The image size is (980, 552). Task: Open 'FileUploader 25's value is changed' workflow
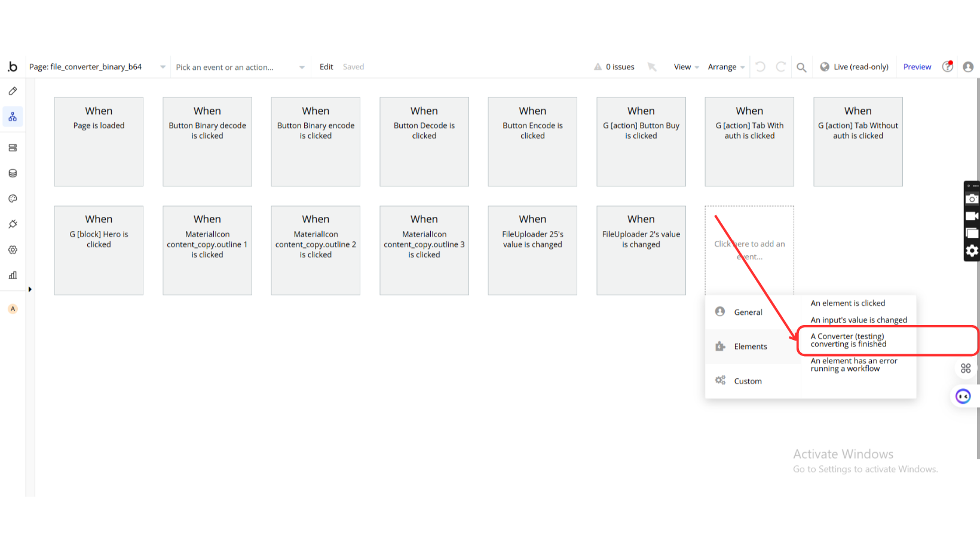(532, 250)
